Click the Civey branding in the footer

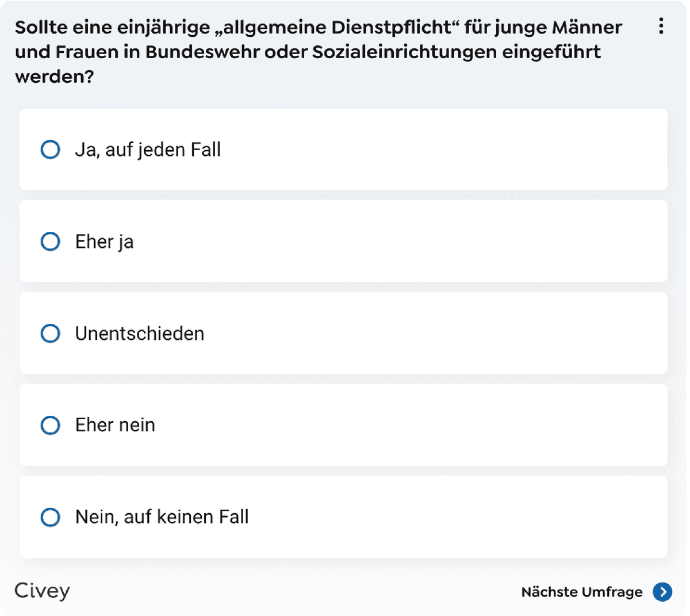(41, 591)
